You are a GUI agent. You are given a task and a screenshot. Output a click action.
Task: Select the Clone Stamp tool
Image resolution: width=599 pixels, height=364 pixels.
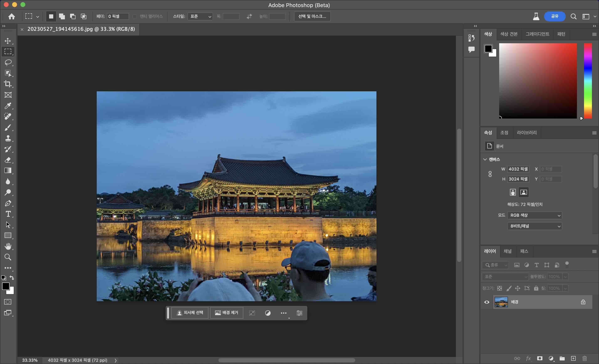pyautogui.click(x=8, y=138)
